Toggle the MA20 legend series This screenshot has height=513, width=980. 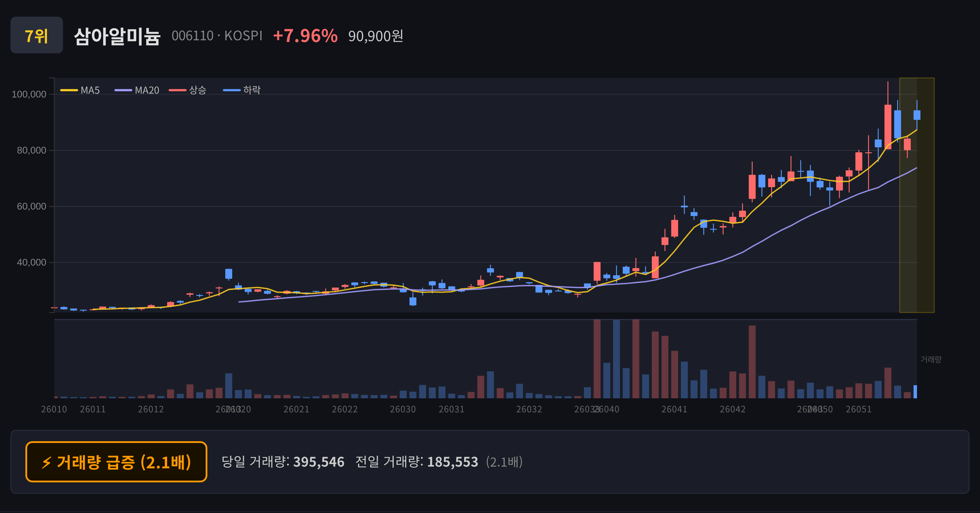(x=137, y=90)
